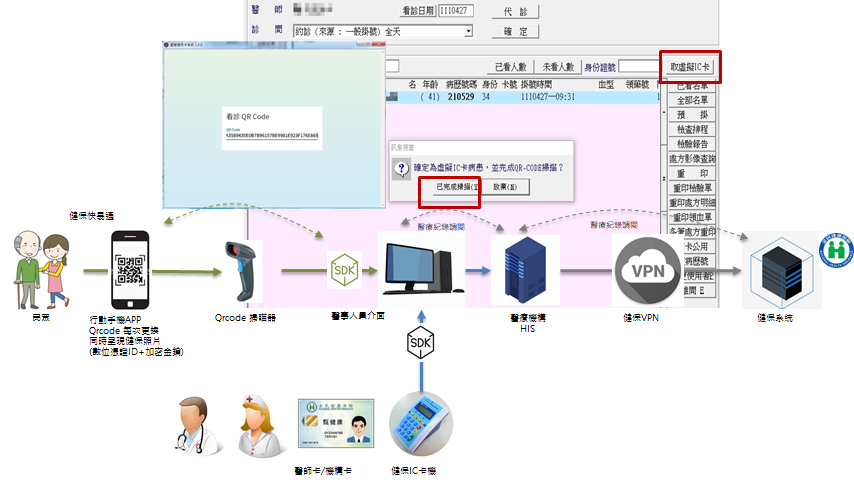Click the 健保快易通 label
This screenshot has height=490, width=854.
(x=92, y=216)
